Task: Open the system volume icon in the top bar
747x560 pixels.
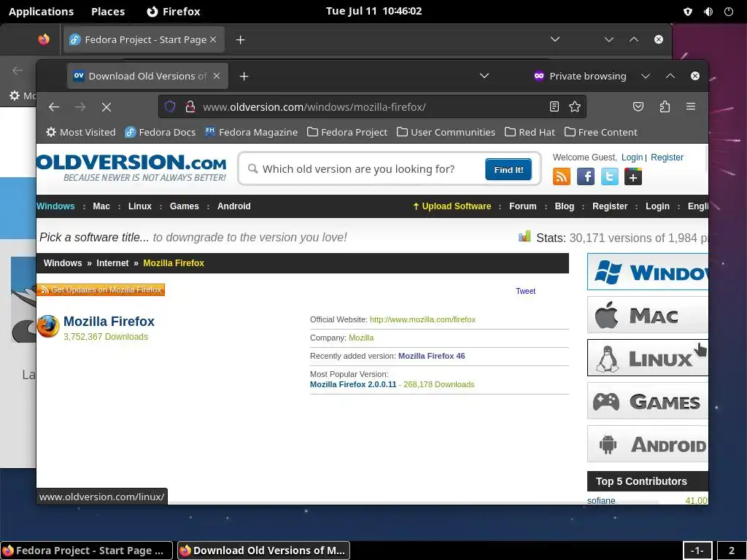Action: tap(708, 12)
